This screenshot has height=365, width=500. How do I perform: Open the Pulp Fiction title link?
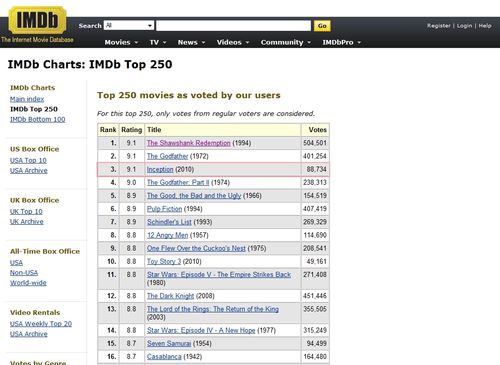pos(165,209)
